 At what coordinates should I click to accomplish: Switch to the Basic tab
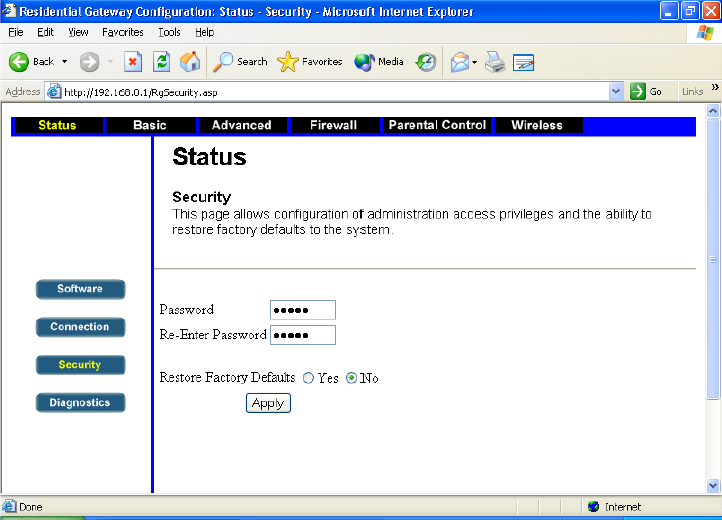pyautogui.click(x=150, y=125)
